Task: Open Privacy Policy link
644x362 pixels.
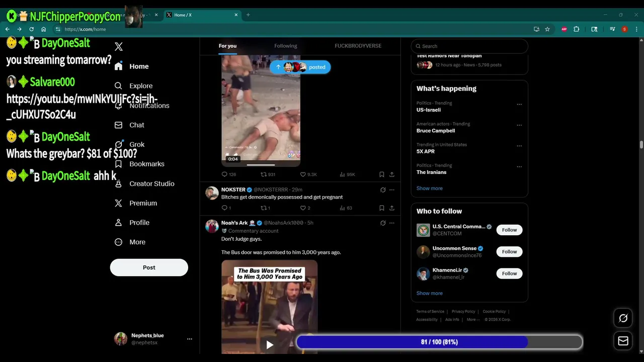Action: point(463,312)
